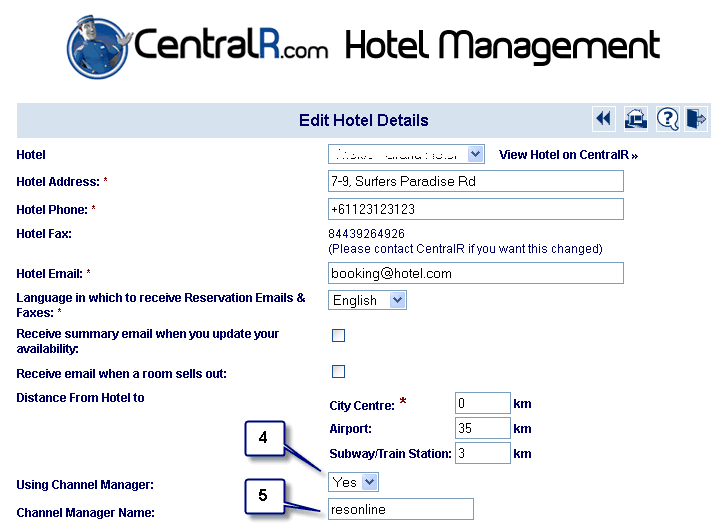Open the Hotel selection dropdown
Image resolution: width=719 pixels, height=531 pixels.
(406, 154)
